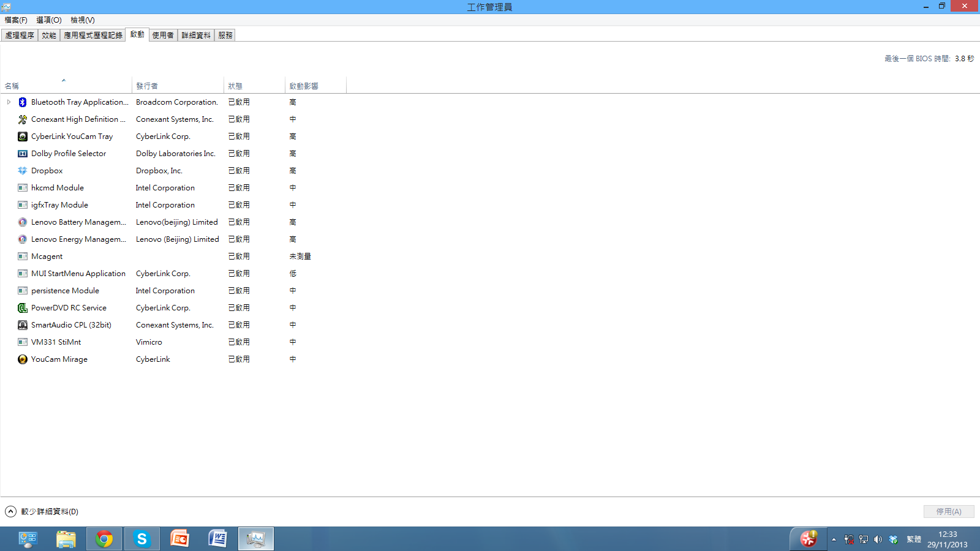Image resolution: width=980 pixels, height=551 pixels.
Task: Select the 未測量 impact value for Mcagent
Action: [300, 257]
